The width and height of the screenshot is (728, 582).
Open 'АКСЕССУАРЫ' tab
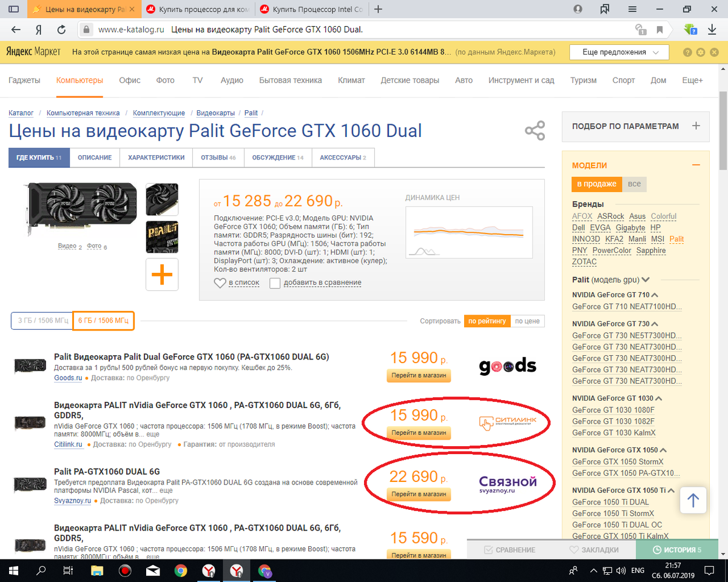pos(343,158)
